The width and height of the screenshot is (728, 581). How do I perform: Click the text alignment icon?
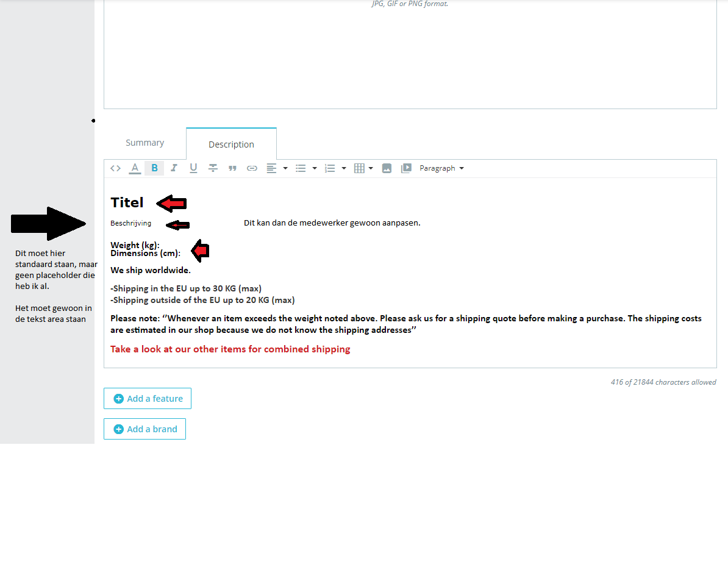[271, 168]
